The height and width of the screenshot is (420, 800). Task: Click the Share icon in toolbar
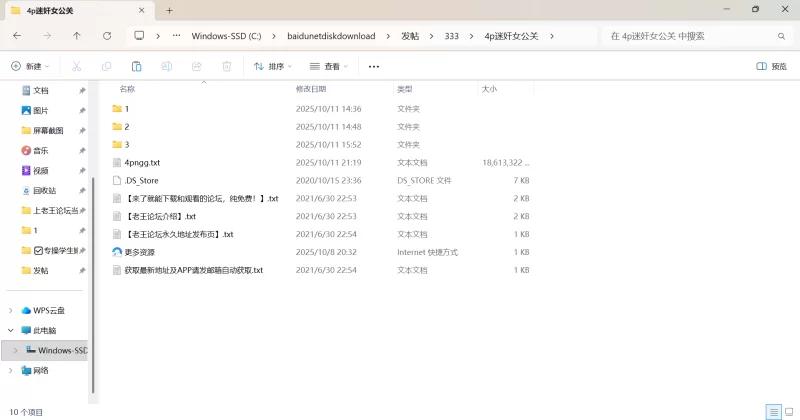[x=197, y=66]
